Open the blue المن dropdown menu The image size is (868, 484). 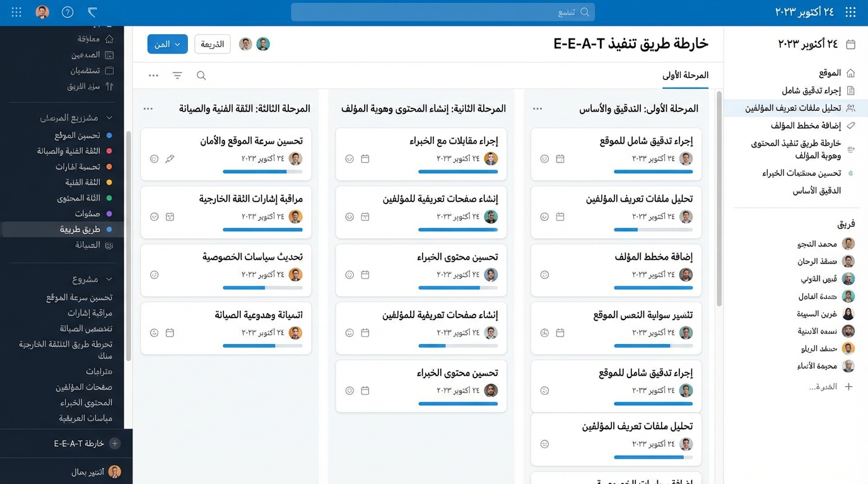coord(167,44)
